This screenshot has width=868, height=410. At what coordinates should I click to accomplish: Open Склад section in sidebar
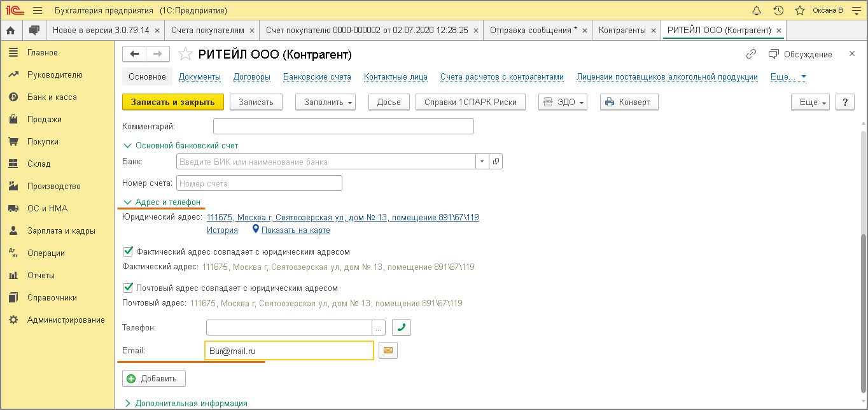tap(39, 164)
